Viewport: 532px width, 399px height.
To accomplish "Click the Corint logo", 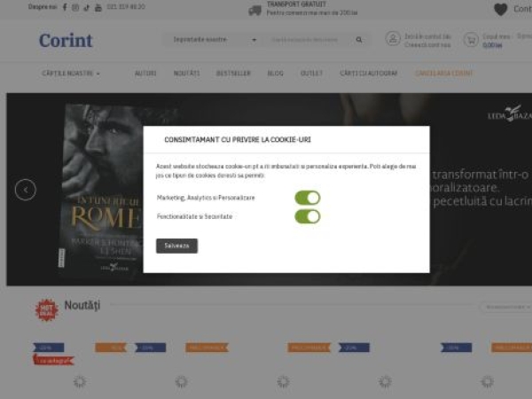I will 66,41.
